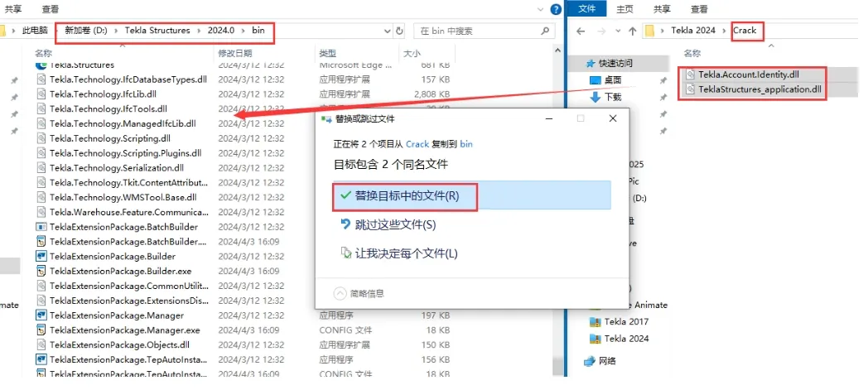This screenshot has width=868, height=390.
Task: Select Tekla.Technology.IfcLib.dll file name
Action: 103,94
